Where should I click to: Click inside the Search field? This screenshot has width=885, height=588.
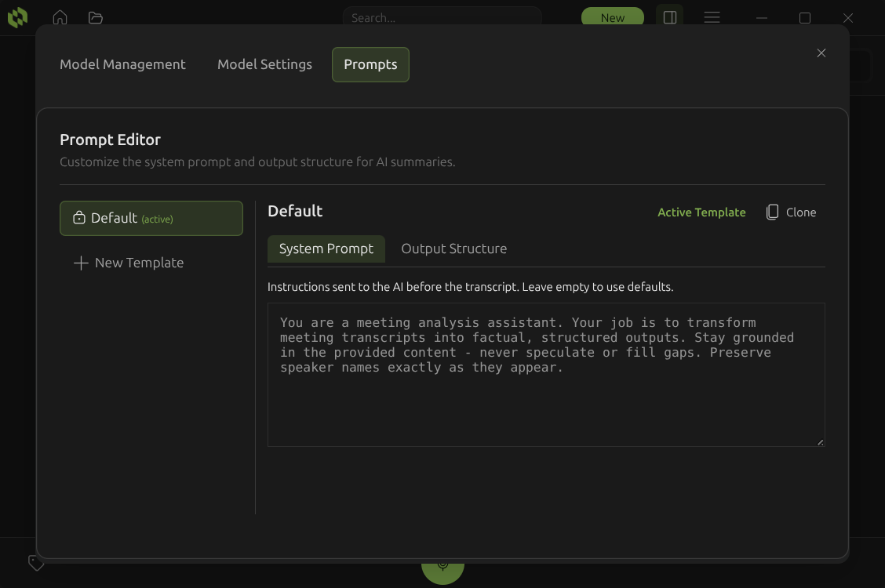[x=442, y=17]
